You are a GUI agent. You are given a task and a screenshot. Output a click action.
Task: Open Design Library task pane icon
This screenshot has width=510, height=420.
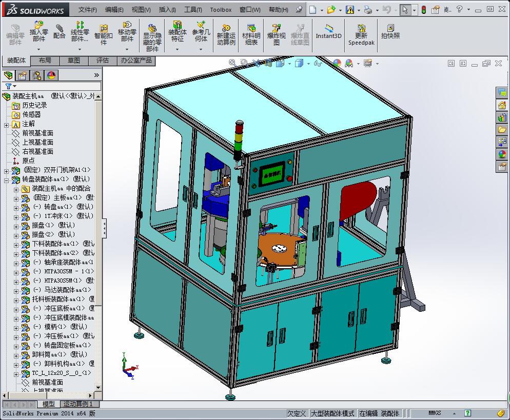click(x=502, y=117)
